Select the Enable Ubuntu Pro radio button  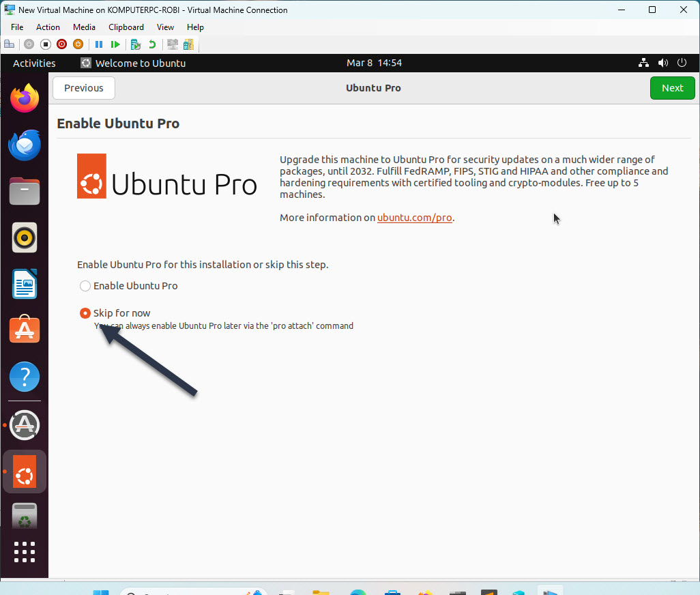[85, 286]
